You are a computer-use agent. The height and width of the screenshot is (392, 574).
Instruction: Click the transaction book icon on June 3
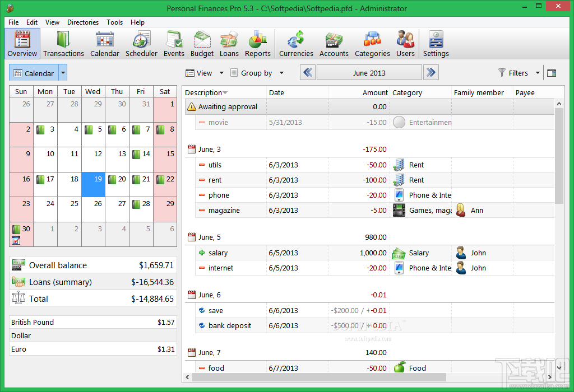point(40,129)
